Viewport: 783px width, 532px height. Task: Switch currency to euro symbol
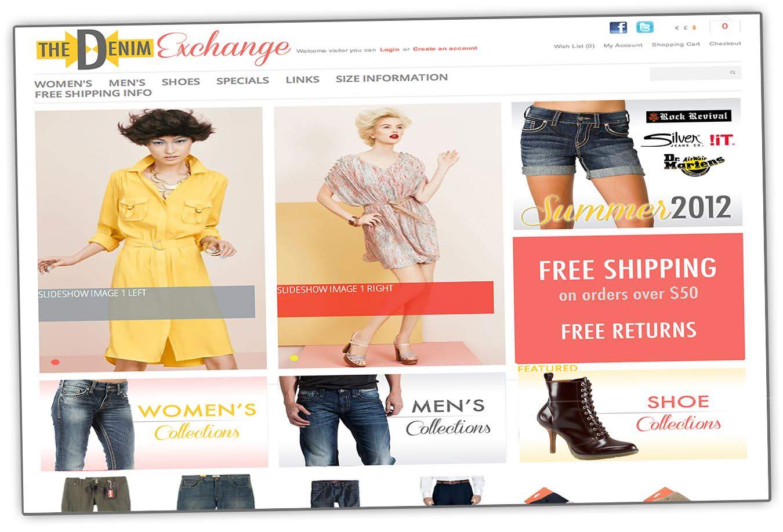click(677, 28)
